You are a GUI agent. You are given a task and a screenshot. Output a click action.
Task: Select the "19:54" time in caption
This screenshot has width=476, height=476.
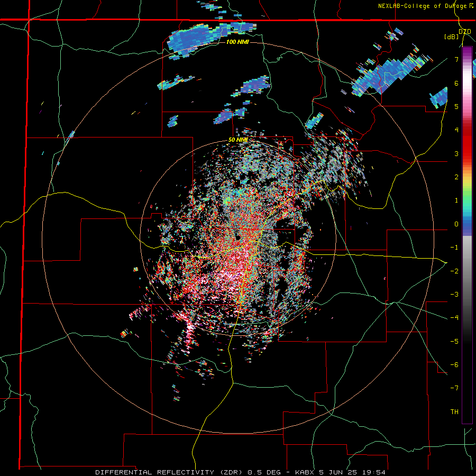point(373,472)
